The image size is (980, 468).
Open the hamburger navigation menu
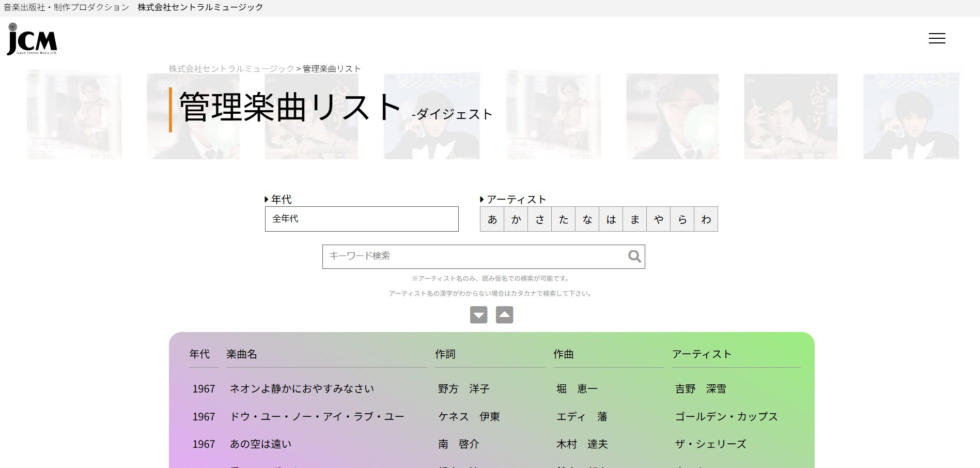pyautogui.click(x=936, y=38)
